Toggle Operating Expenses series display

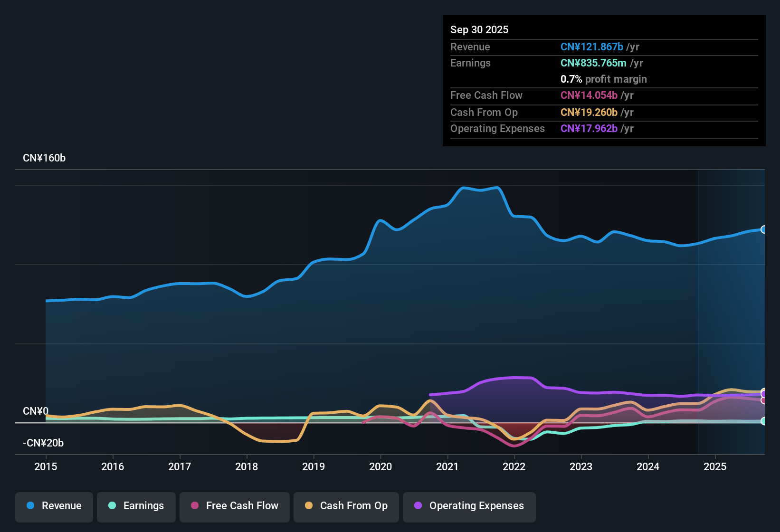coord(469,507)
